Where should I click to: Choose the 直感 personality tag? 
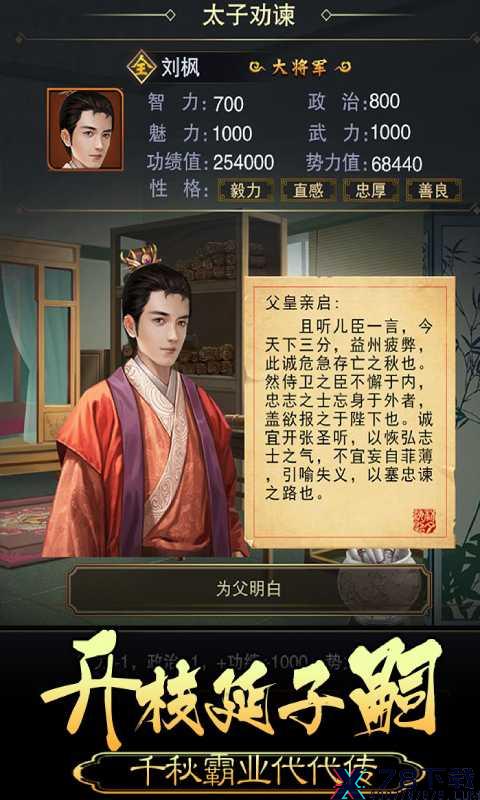point(309,190)
